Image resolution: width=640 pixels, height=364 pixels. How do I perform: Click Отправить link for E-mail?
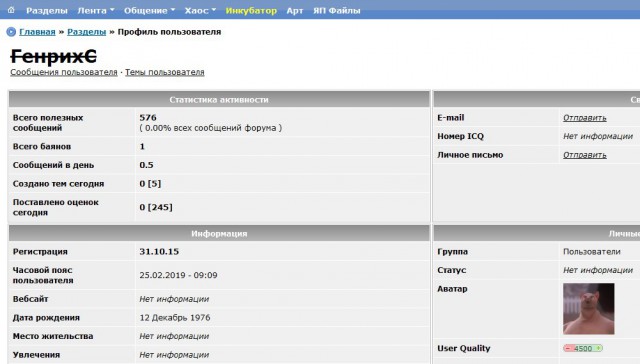[x=584, y=118]
